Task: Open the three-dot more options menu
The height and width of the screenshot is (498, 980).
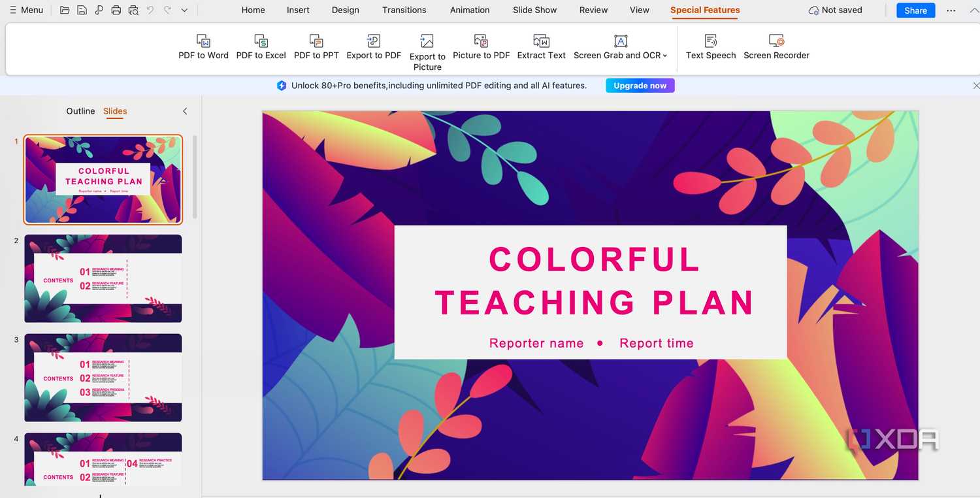Action: 951,10
